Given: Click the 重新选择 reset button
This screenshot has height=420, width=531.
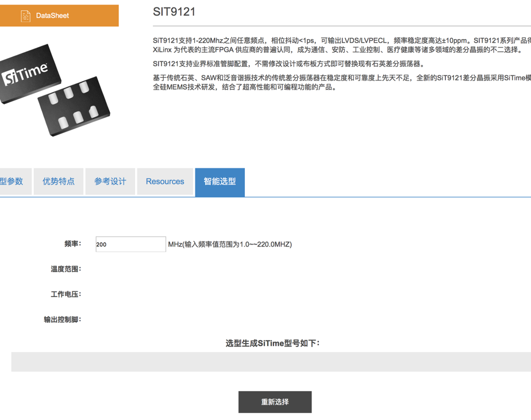Looking at the screenshot, I should click(x=275, y=402).
